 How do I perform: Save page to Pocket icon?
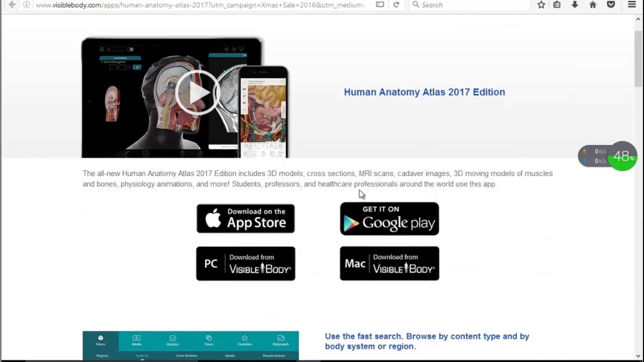coord(611,5)
